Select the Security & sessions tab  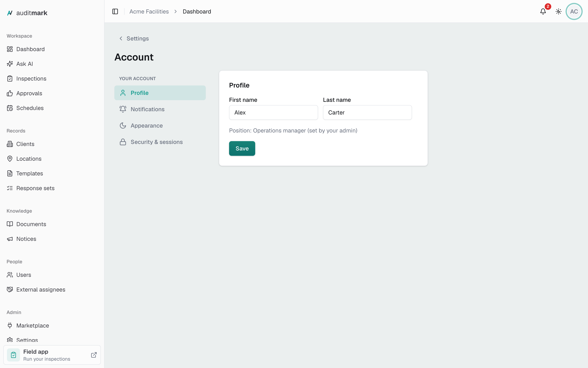(160, 142)
